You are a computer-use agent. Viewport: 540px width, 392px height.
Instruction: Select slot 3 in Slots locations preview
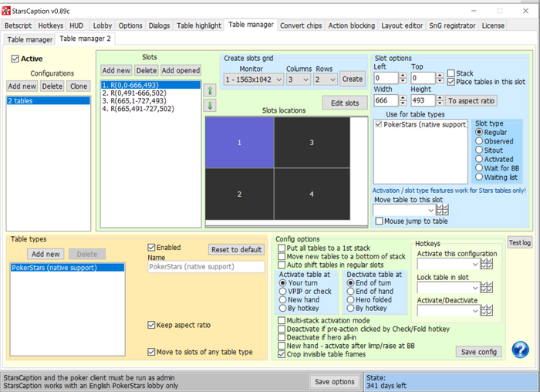(311, 143)
